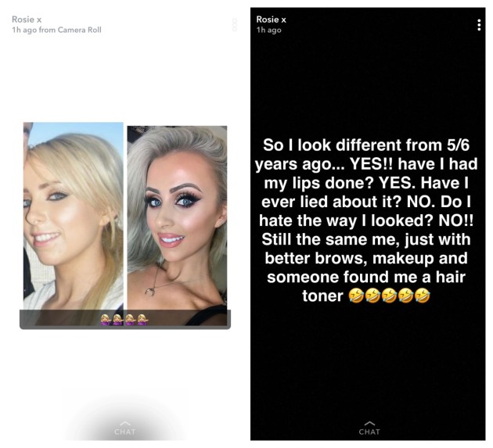Open faint three-dot menu on white story
This screenshot has width=493, height=448.
tap(235, 25)
